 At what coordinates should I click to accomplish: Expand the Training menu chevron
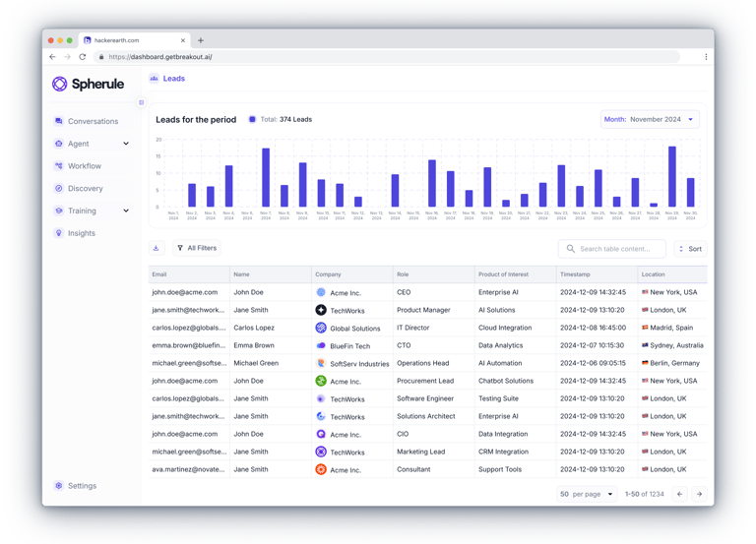coord(126,211)
